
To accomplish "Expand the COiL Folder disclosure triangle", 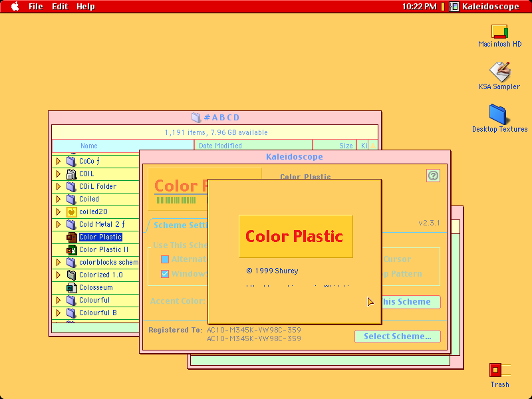I will tap(59, 186).
